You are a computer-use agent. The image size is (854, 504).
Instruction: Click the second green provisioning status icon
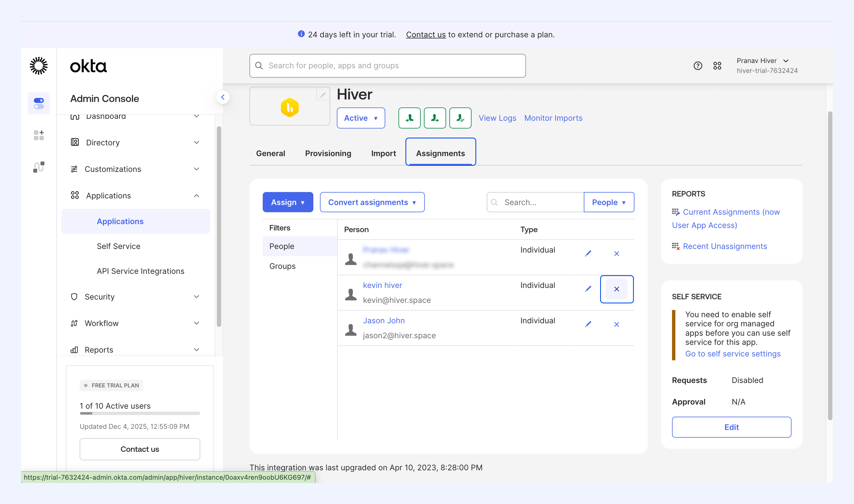tap(435, 118)
